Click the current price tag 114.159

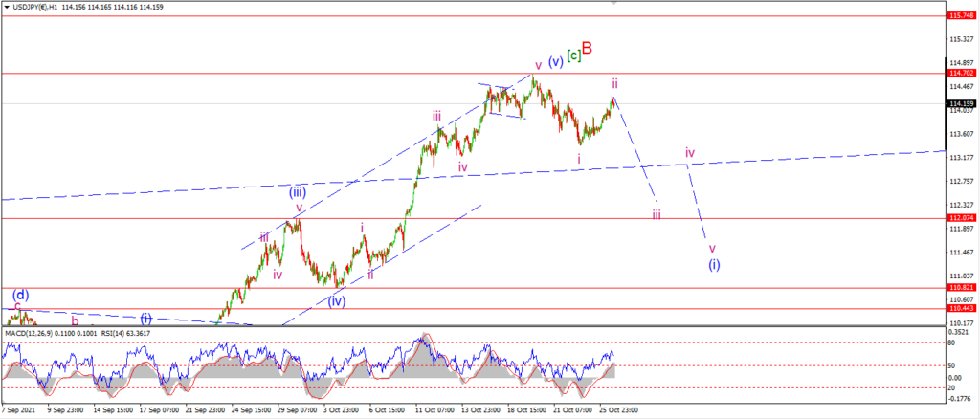960,103
